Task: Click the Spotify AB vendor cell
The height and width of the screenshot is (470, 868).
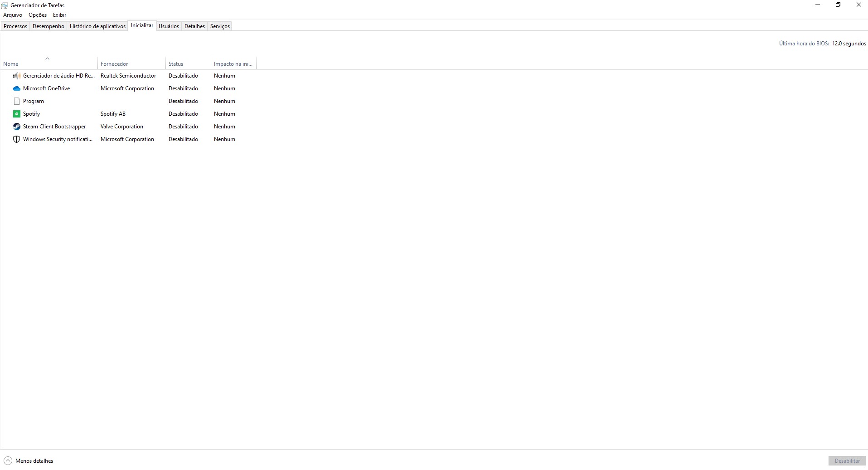Action: pyautogui.click(x=113, y=114)
